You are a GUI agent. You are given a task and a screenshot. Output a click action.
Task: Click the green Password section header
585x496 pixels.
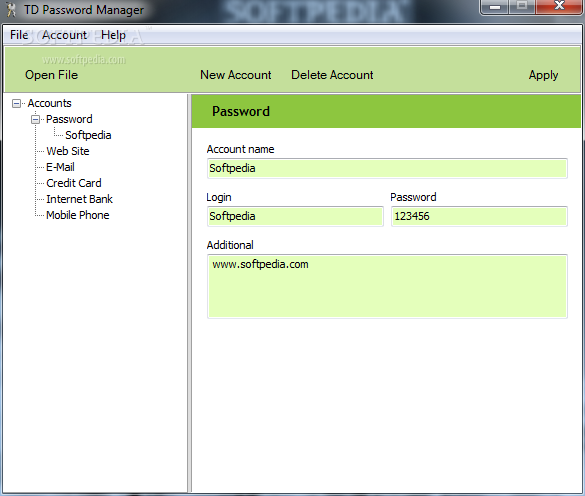point(386,111)
